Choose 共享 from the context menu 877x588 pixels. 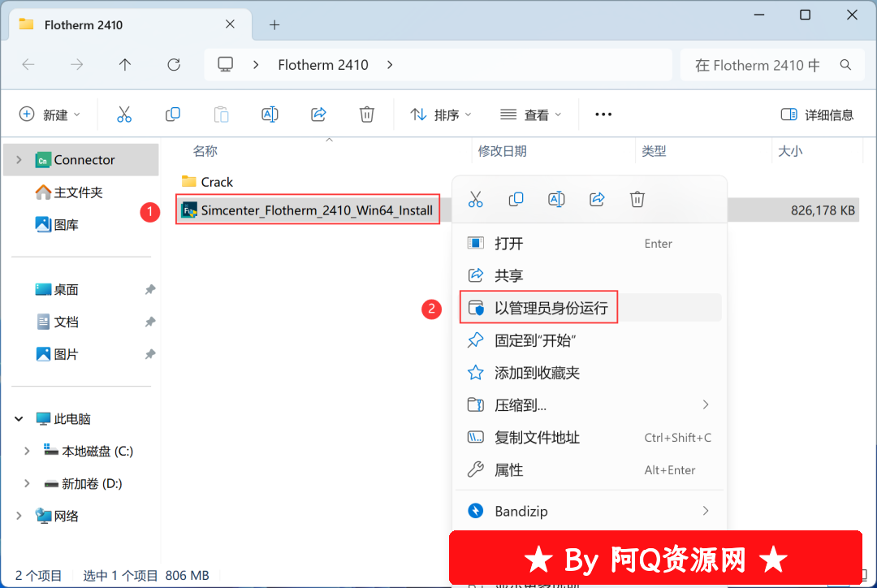[x=590, y=275]
